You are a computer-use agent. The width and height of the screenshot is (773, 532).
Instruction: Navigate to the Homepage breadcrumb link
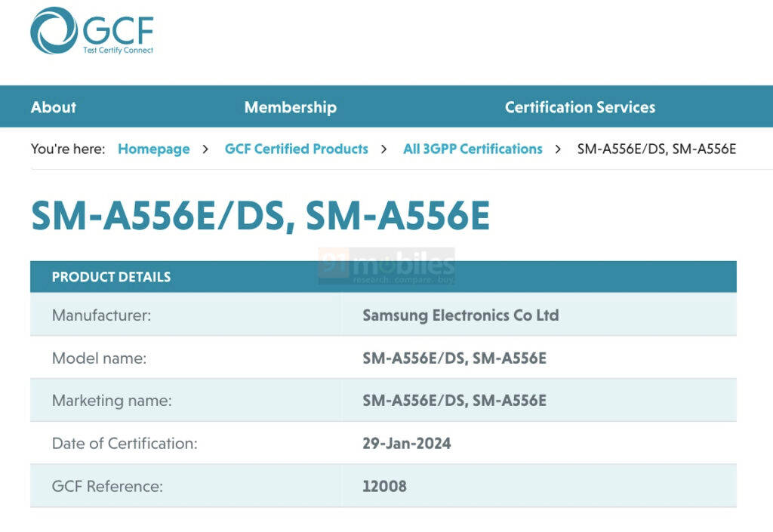[153, 149]
